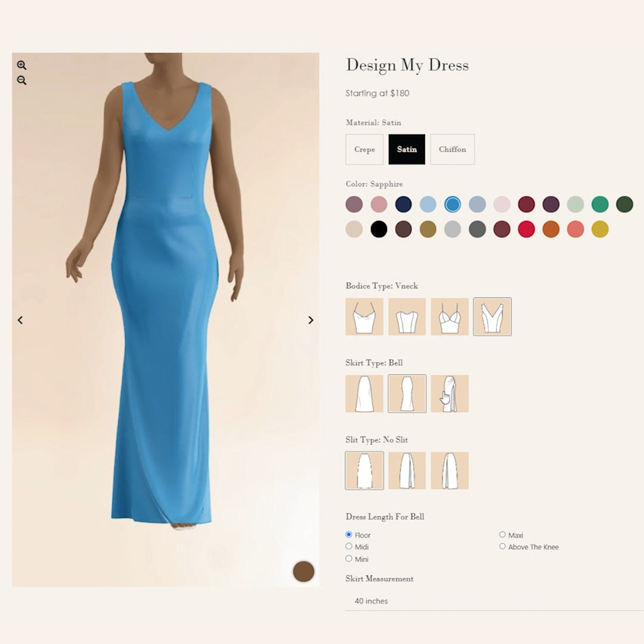This screenshot has height=644, width=644.
Task: Select the No Slit option icon
Action: pyautogui.click(x=364, y=470)
